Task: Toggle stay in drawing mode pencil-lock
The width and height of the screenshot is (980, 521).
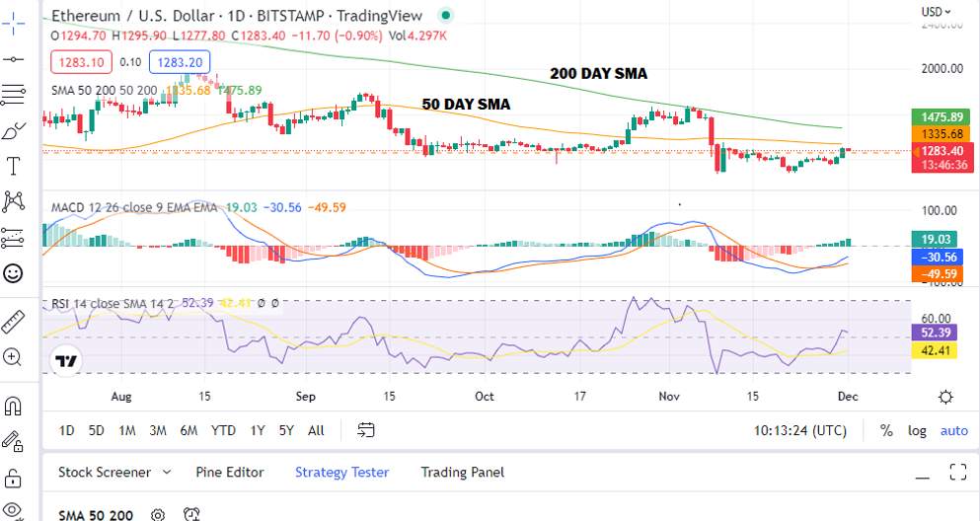Action: (13, 442)
